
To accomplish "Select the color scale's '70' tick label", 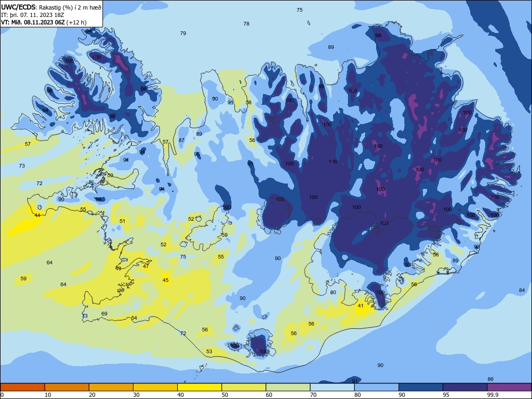I will [x=313, y=395].
